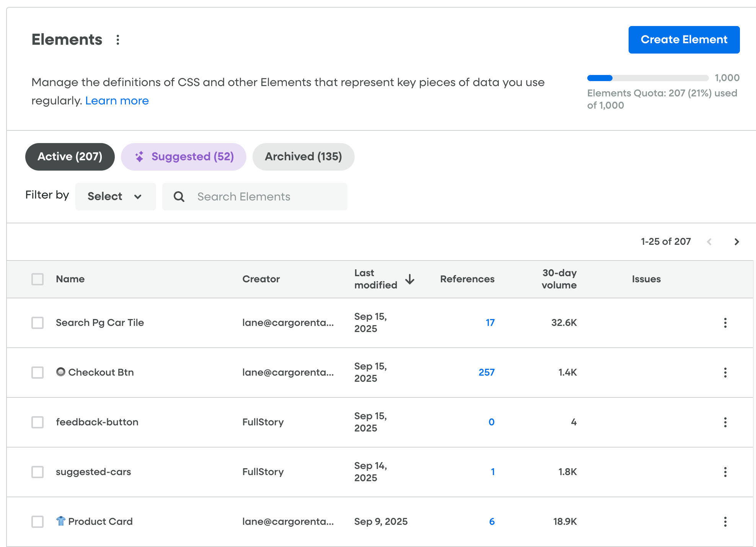The height and width of the screenshot is (547, 756).
Task: Click the Last modified sort arrow
Action: (x=410, y=279)
